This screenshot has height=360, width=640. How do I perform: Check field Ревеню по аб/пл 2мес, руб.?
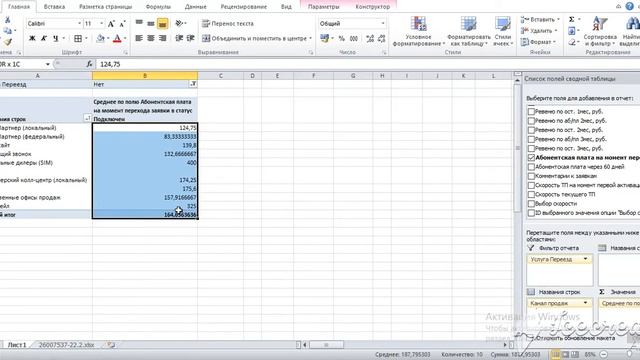tap(531, 120)
